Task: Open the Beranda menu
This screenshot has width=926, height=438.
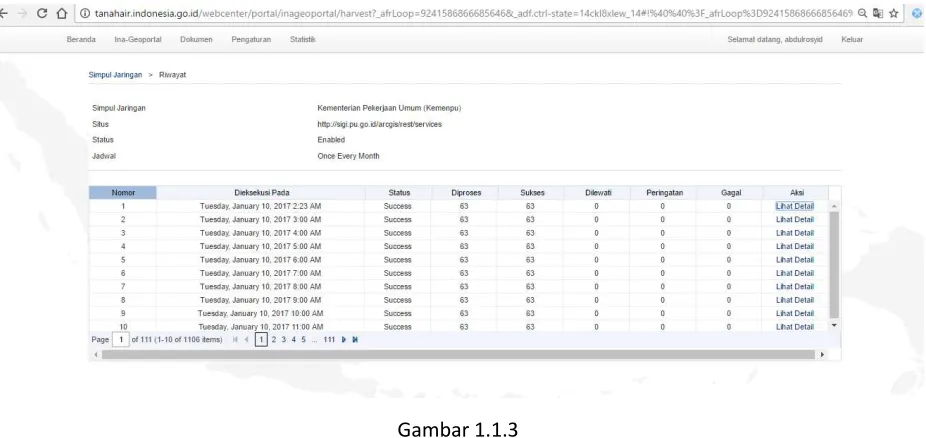Action: click(x=81, y=40)
